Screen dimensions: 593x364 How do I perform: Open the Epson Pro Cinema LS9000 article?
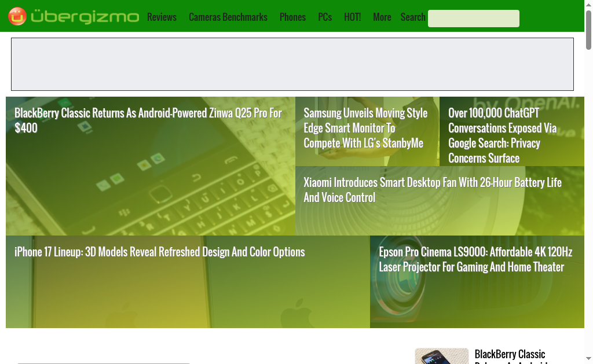(477, 282)
